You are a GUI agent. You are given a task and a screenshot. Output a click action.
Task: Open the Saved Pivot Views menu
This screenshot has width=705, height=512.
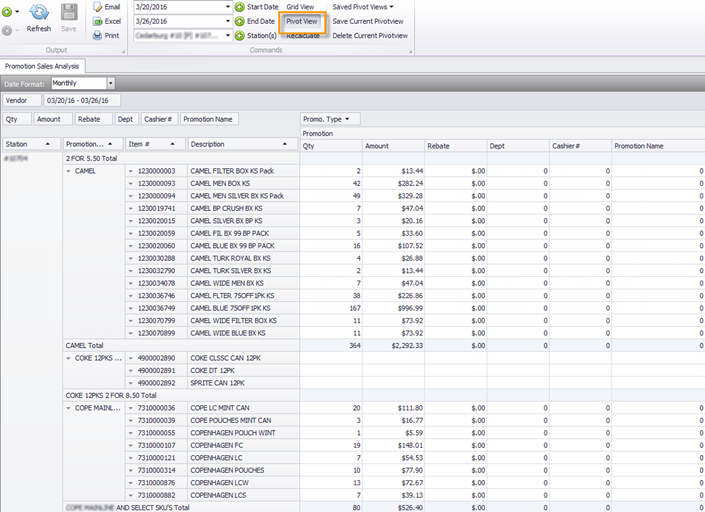tap(363, 7)
